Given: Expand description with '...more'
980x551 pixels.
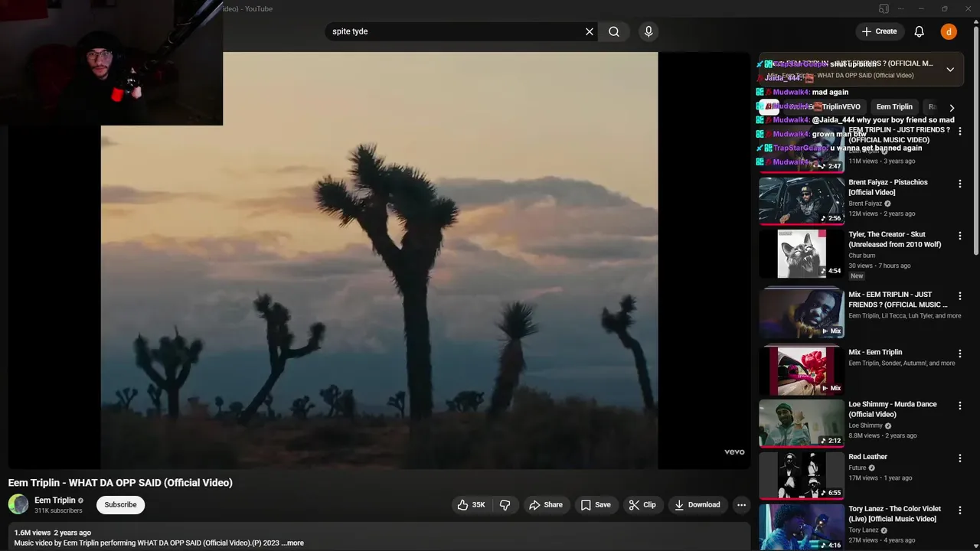Looking at the screenshot, I should pos(292,543).
